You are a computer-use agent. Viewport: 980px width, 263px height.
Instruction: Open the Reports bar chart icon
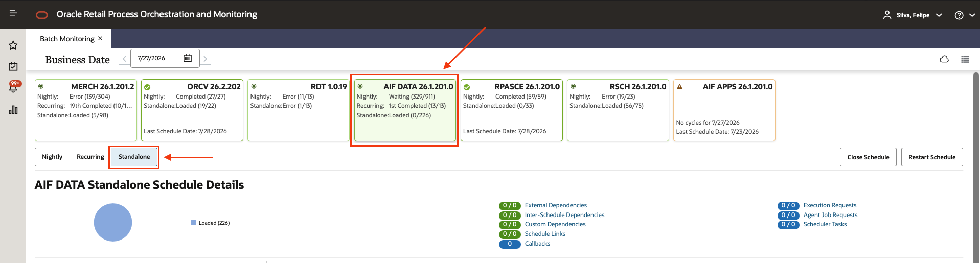13,110
